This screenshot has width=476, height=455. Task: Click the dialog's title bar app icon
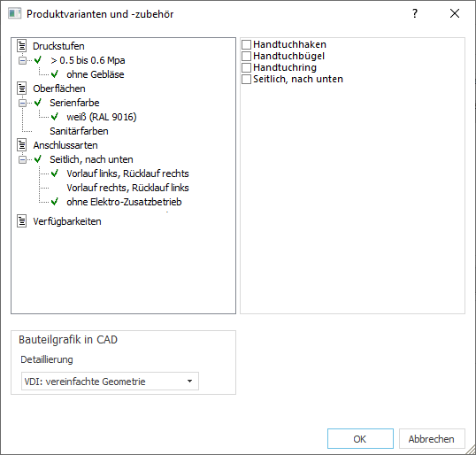click(14, 13)
